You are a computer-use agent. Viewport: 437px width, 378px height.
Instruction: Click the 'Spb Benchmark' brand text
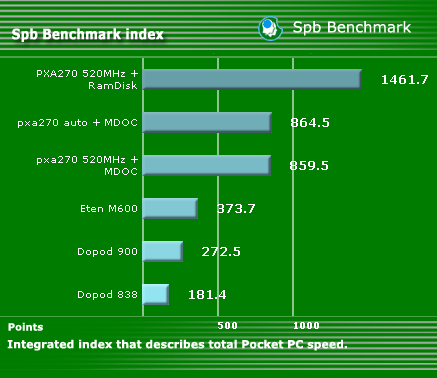pyautogui.click(x=352, y=27)
